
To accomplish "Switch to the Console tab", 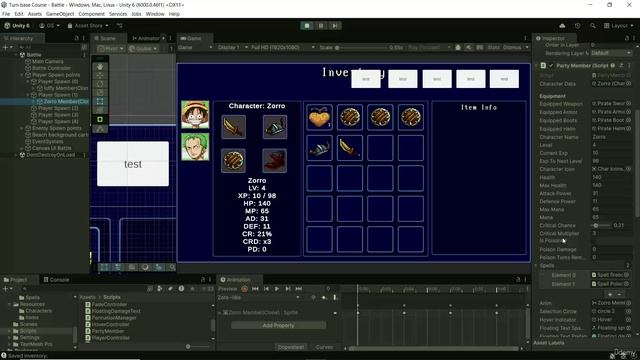I will 56,280.
